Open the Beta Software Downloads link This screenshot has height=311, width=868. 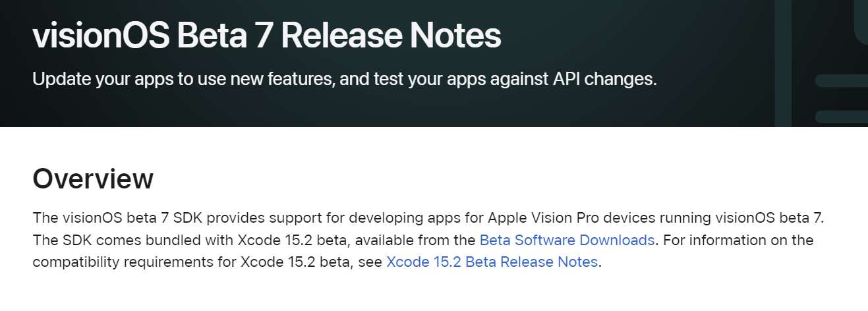[x=567, y=240]
